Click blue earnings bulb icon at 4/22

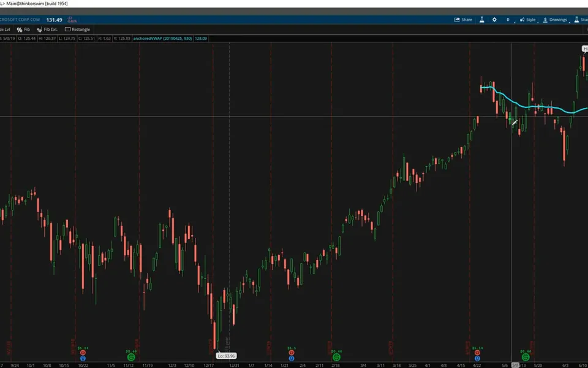477,358
